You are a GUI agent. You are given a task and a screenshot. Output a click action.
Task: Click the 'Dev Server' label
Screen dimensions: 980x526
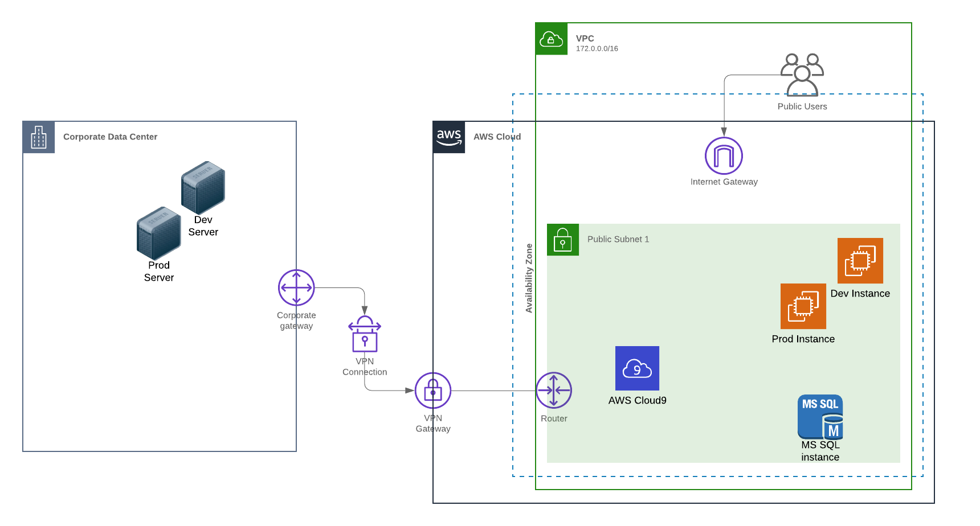203,226
